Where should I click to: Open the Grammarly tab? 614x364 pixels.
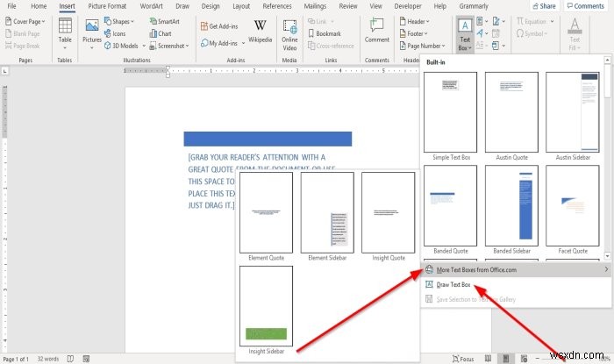coord(474,6)
